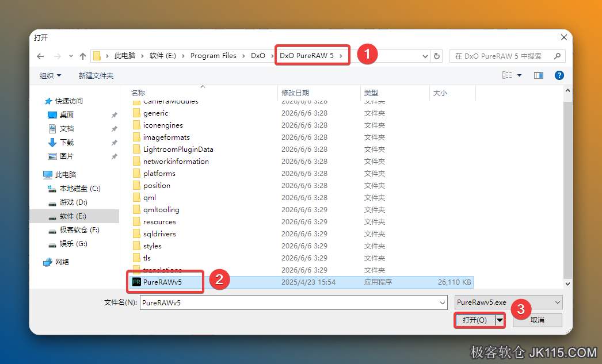Click the PureRAWv5 PR app icon
The height and width of the screenshot is (364, 602).
coord(136,282)
